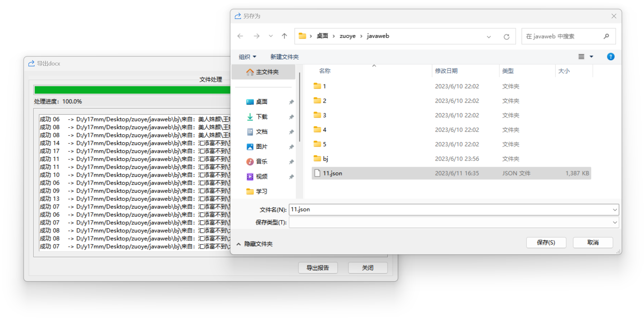Open help with the blue question icon
Screen dimensions: 644x326
611,57
